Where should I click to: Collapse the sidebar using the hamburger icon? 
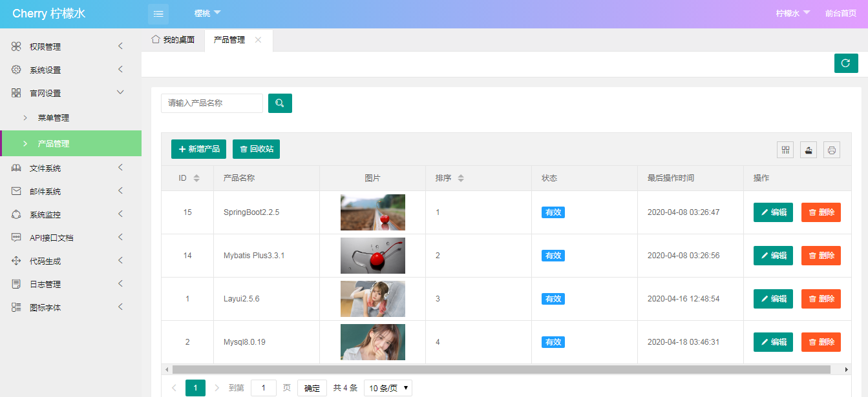pos(158,13)
